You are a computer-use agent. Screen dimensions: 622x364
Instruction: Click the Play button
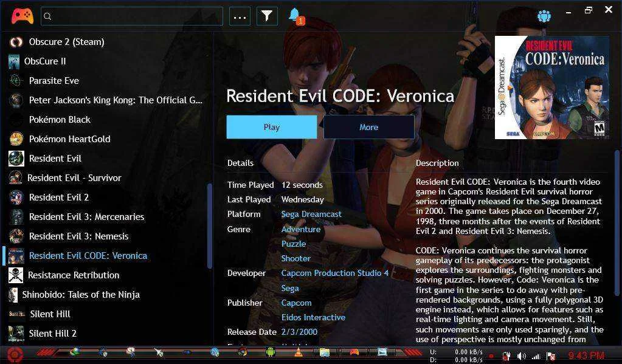[x=272, y=127]
